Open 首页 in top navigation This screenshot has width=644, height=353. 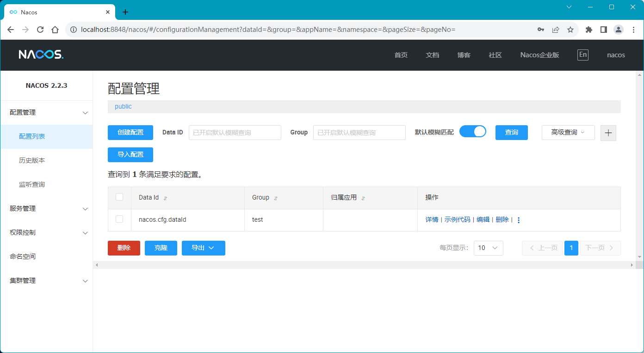tap(401, 55)
